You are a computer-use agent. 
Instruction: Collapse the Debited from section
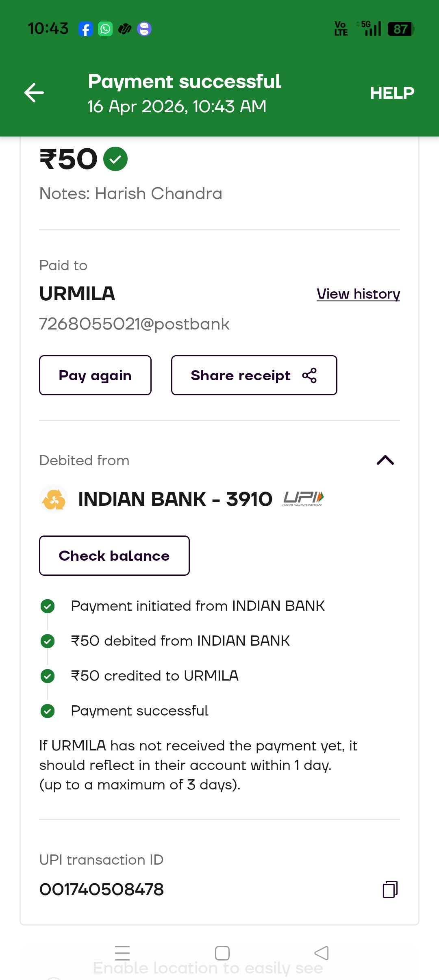point(385,460)
